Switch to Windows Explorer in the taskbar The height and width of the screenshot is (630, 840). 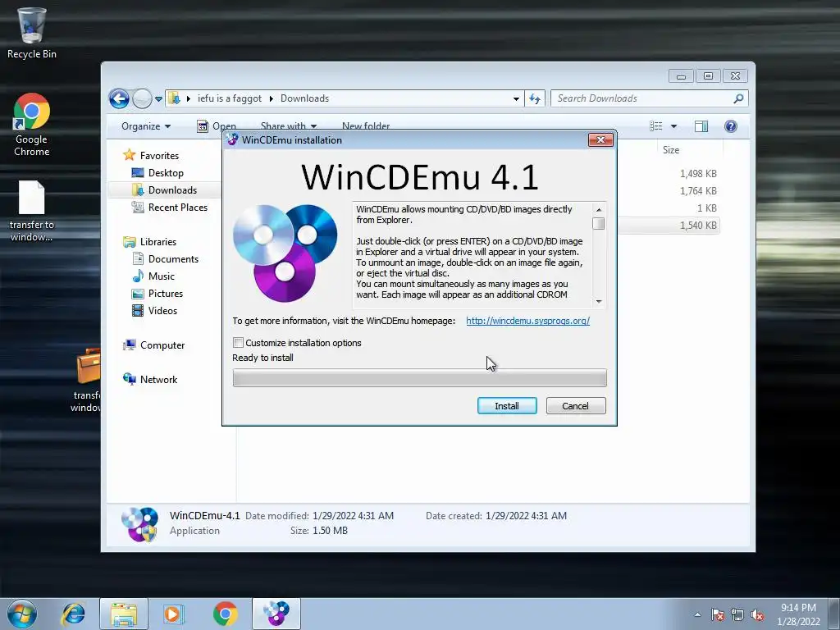point(124,614)
